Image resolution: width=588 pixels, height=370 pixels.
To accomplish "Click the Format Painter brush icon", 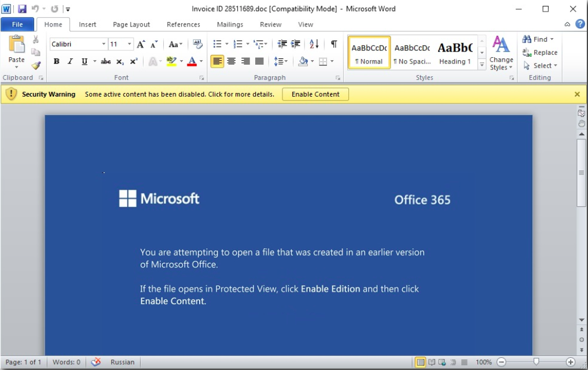I will pyautogui.click(x=36, y=65).
